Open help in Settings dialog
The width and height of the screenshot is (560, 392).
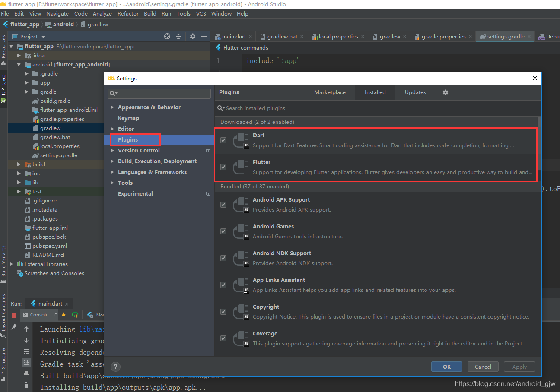tap(115, 367)
